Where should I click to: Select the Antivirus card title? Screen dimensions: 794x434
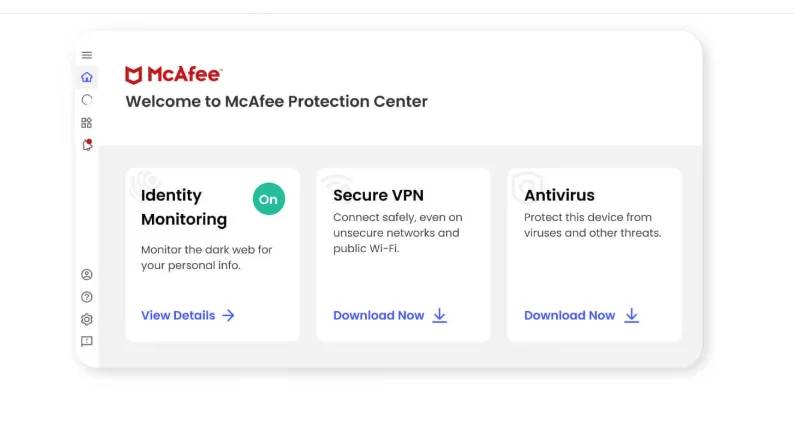point(559,195)
